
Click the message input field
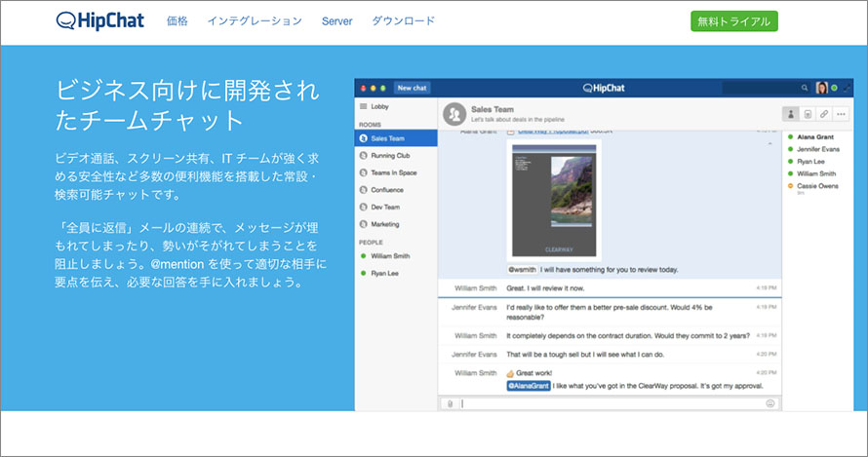[612, 403]
